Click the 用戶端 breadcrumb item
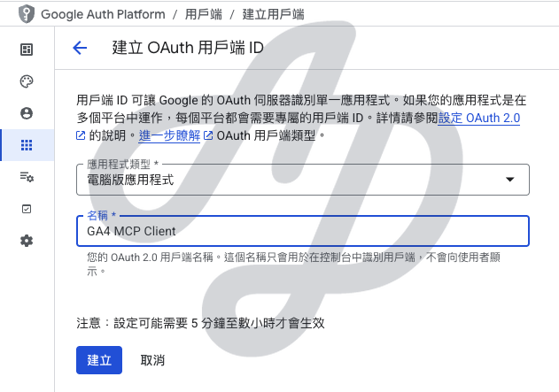Image resolution: width=559 pixels, height=392 pixels. [x=204, y=14]
